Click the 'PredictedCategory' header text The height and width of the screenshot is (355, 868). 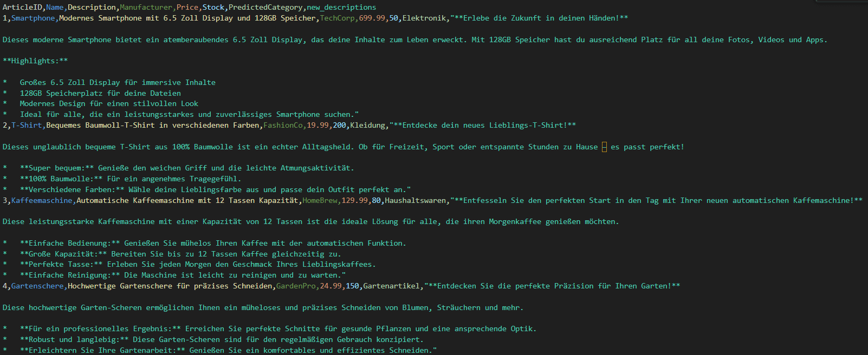point(265,8)
